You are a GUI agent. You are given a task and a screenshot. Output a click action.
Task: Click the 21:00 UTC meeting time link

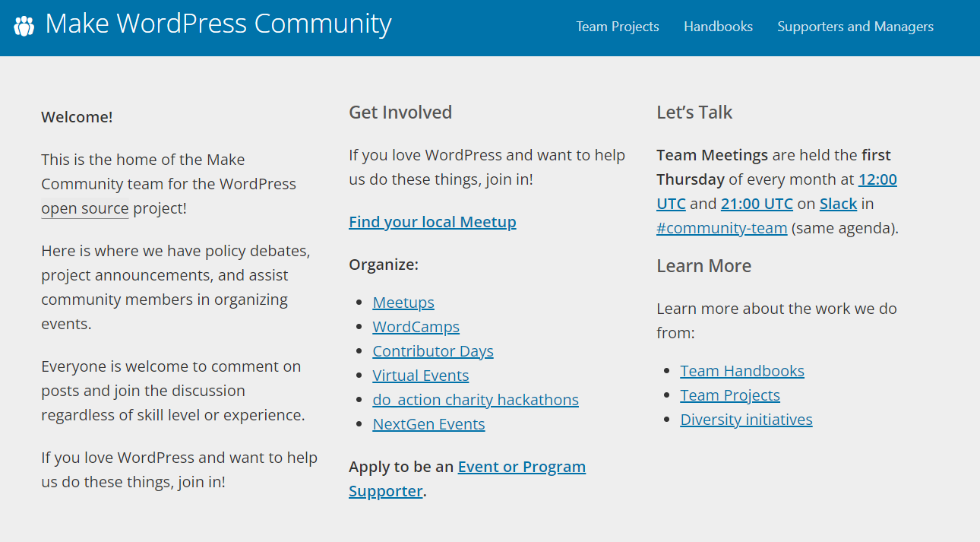[757, 204]
